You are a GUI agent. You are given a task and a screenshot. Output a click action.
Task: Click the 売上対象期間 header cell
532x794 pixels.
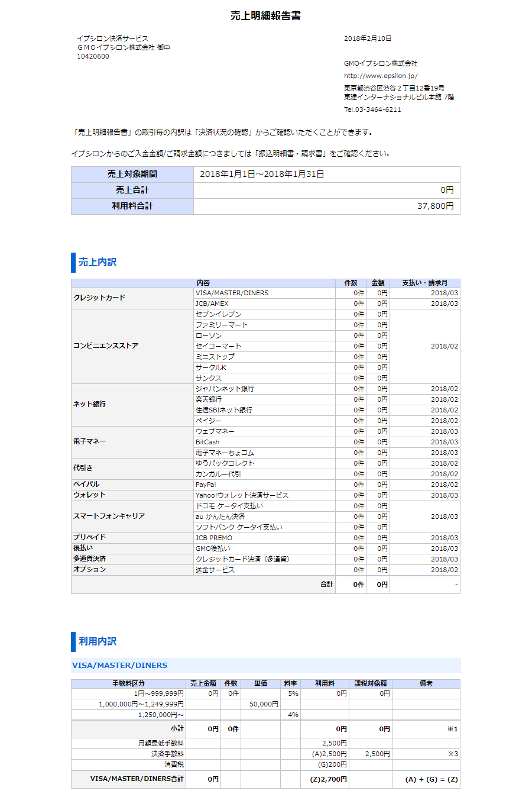click(132, 175)
